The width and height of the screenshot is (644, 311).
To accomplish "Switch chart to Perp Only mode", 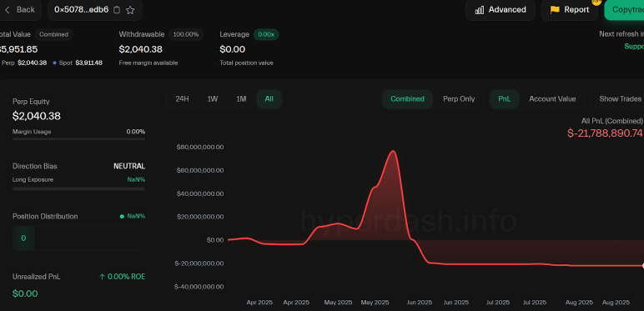I will click(x=459, y=99).
